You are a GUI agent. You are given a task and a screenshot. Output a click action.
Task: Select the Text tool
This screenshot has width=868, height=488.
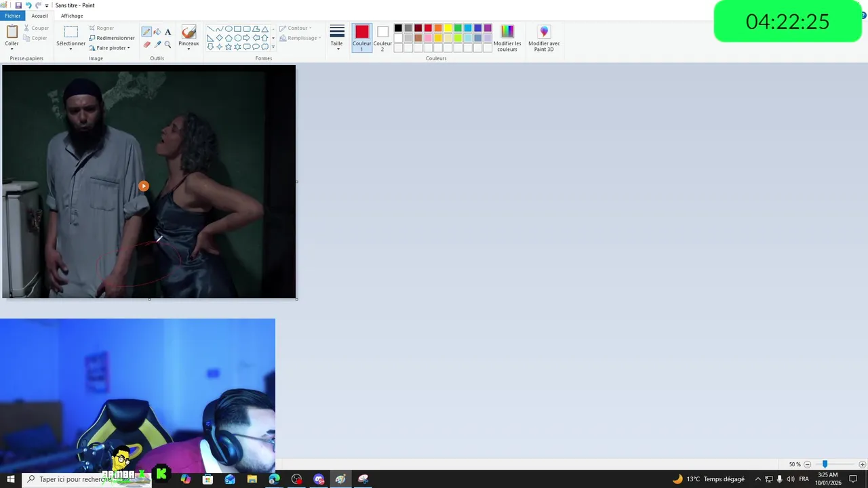[168, 32]
